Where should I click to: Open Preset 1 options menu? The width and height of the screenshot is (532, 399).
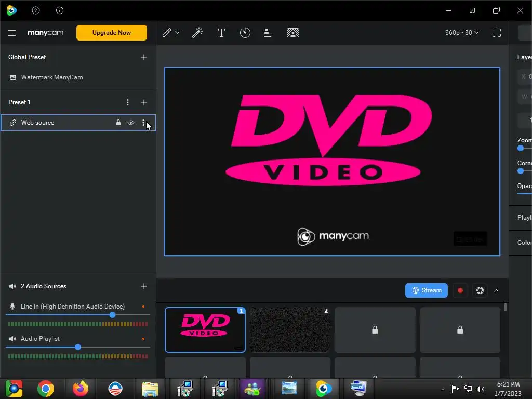[x=128, y=102]
